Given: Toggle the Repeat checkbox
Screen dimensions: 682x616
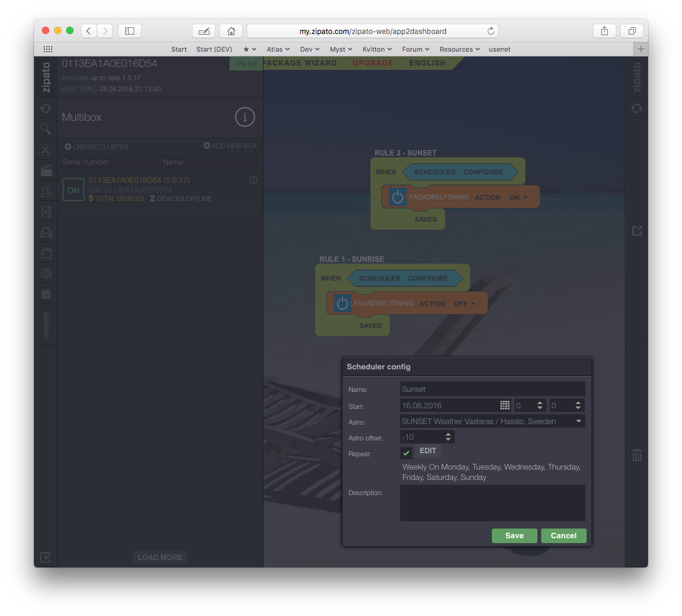Looking at the screenshot, I should pos(406,453).
